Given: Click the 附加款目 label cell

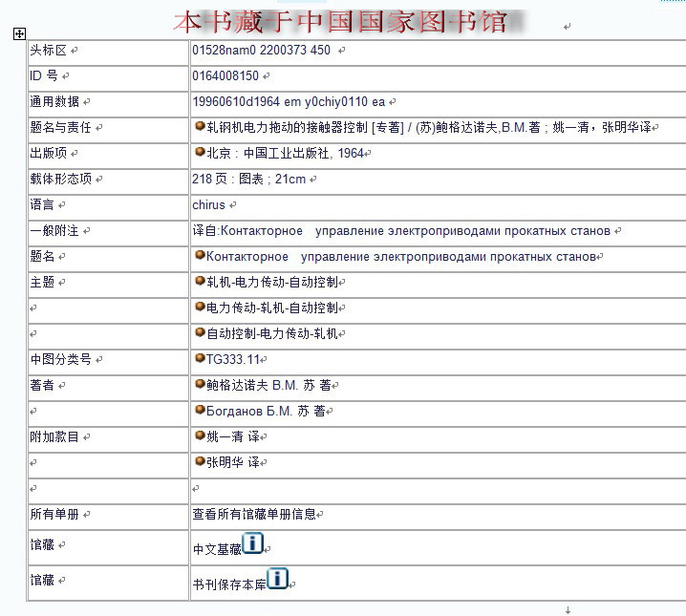Looking at the screenshot, I should click(x=109, y=439).
